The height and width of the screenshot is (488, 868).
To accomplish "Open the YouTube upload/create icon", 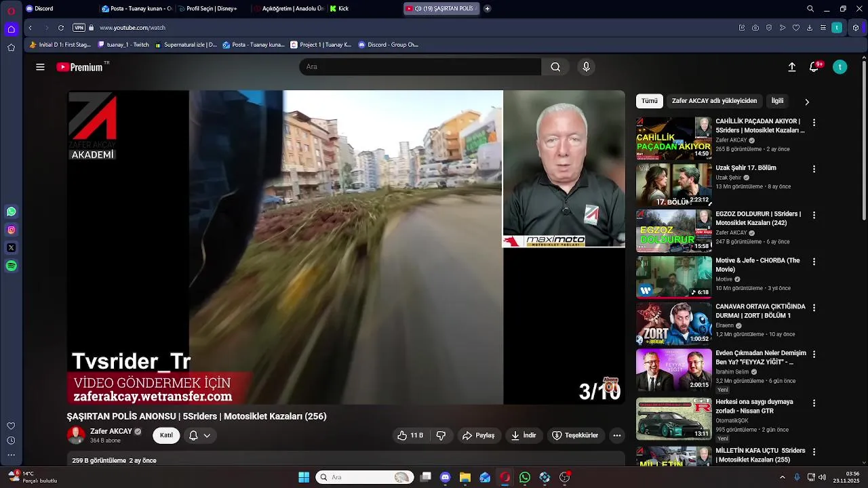I will pos(791,67).
